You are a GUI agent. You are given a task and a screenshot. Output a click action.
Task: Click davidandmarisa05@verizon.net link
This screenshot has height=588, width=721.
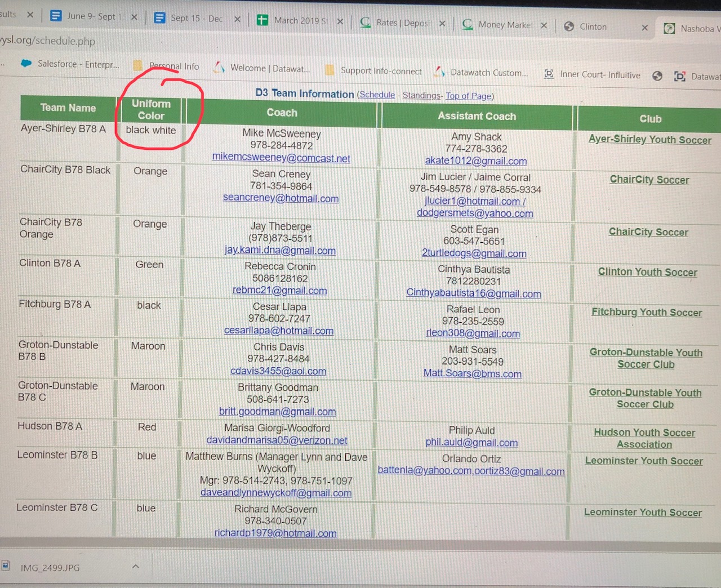pos(277,440)
